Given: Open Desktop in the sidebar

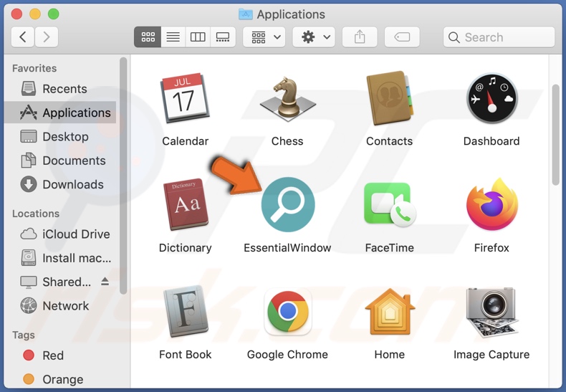Looking at the screenshot, I should pos(60,136).
